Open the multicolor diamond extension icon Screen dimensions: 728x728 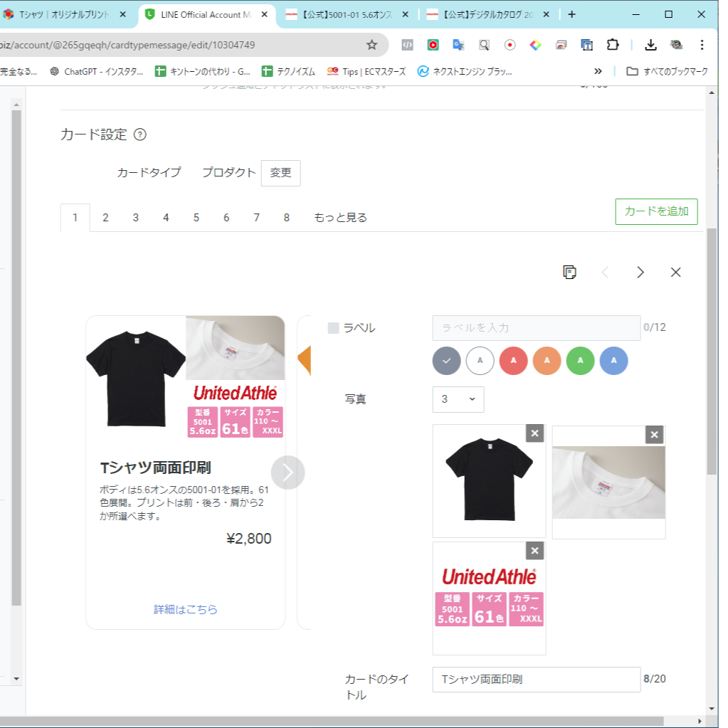(x=535, y=45)
